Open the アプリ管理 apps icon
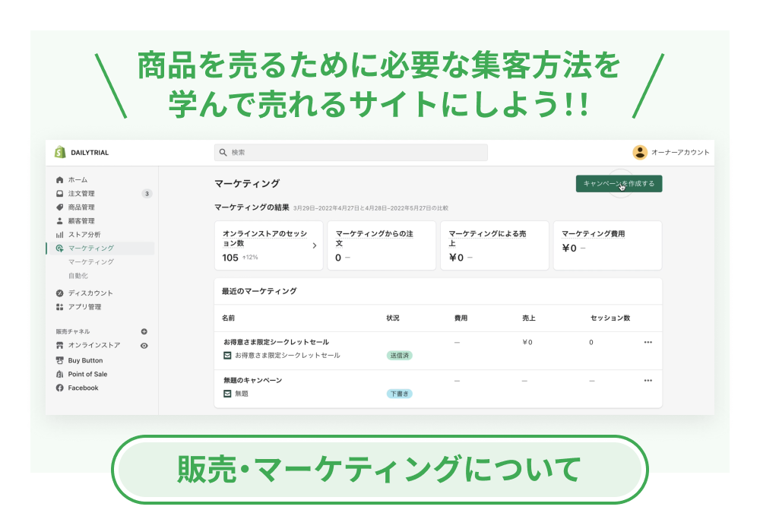Screen dimensions: 760x532 click(x=60, y=307)
